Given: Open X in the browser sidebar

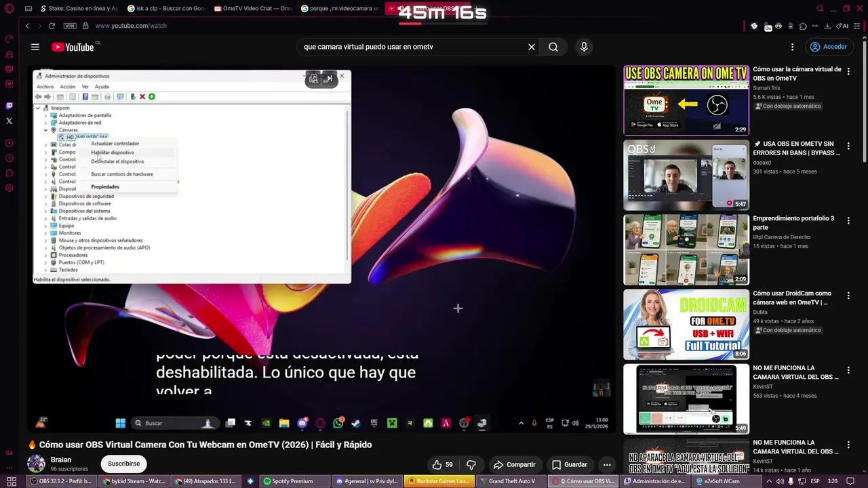Looking at the screenshot, I should pyautogui.click(x=9, y=121).
